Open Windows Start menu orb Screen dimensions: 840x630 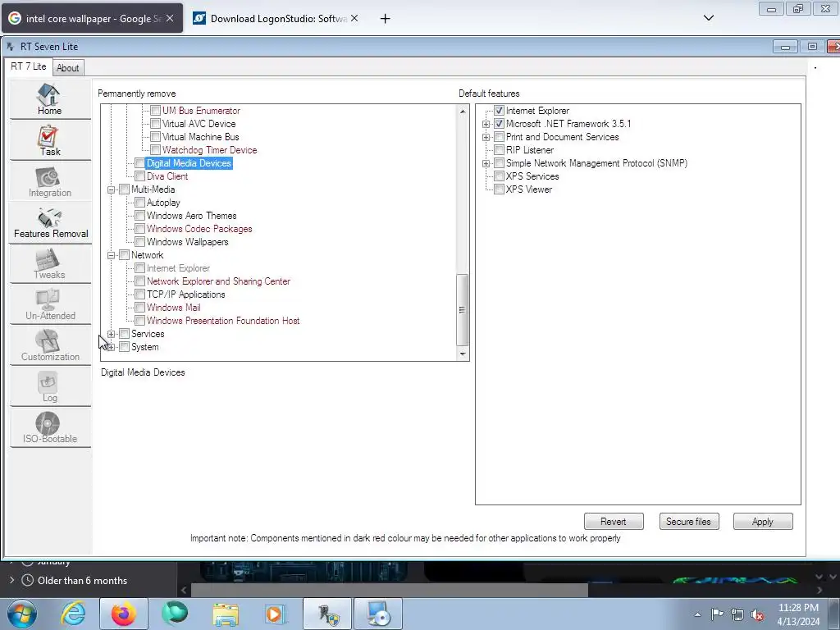click(22, 614)
